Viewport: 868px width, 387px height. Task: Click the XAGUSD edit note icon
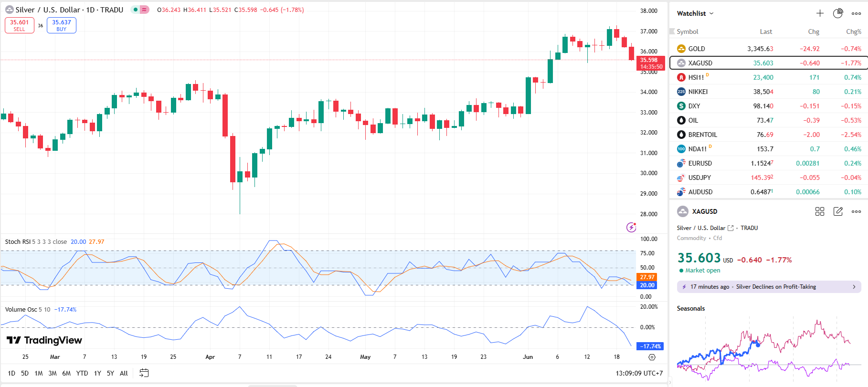838,211
